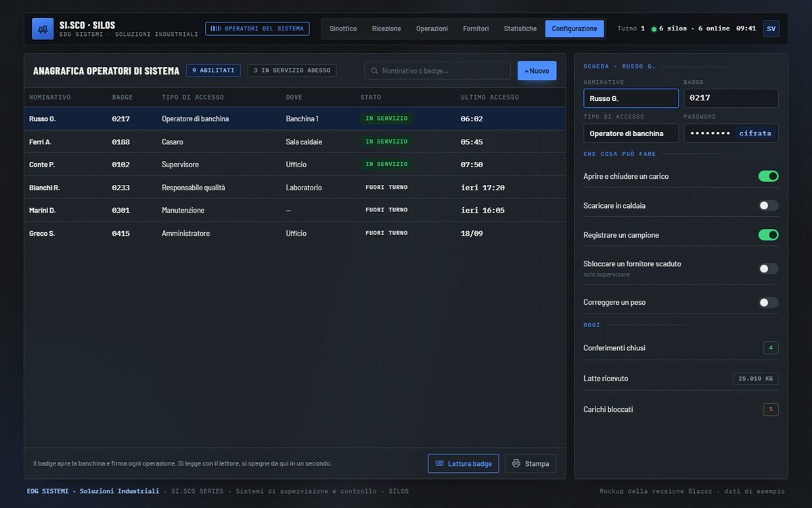Click the + Nuovo button
Viewport: 812px width, 508px height.
(x=537, y=70)
